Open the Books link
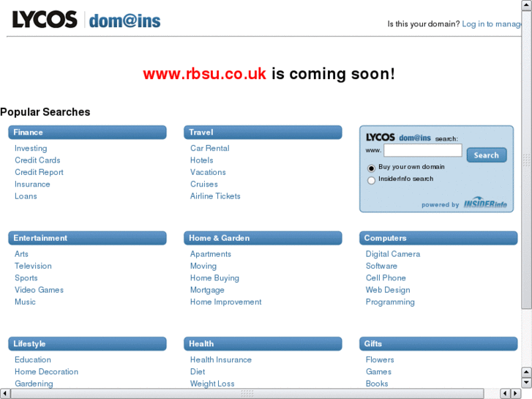This screenshot has height=399, width=532. (x=377, y=384)
